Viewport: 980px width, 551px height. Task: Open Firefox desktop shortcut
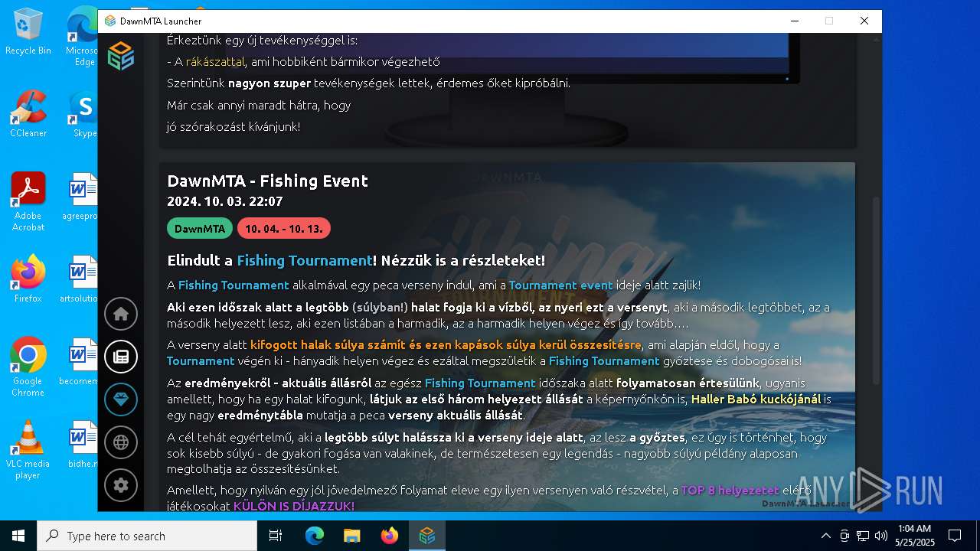(28, 279)
